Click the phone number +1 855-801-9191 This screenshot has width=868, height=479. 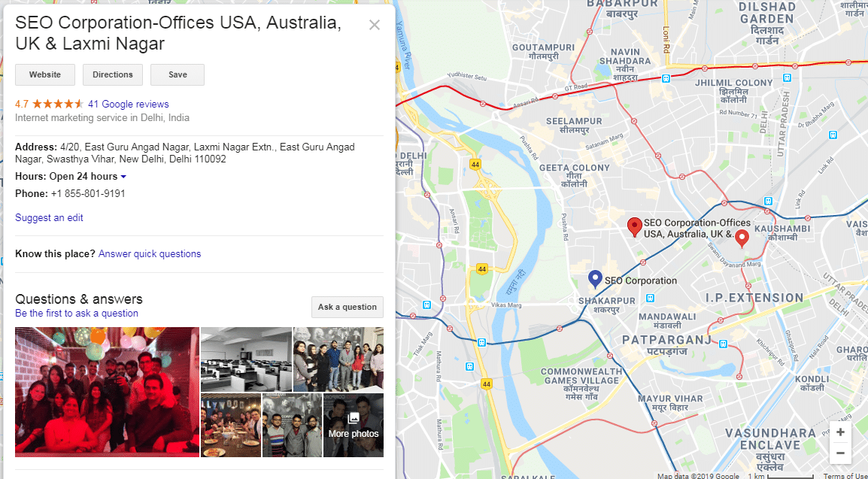88,193
